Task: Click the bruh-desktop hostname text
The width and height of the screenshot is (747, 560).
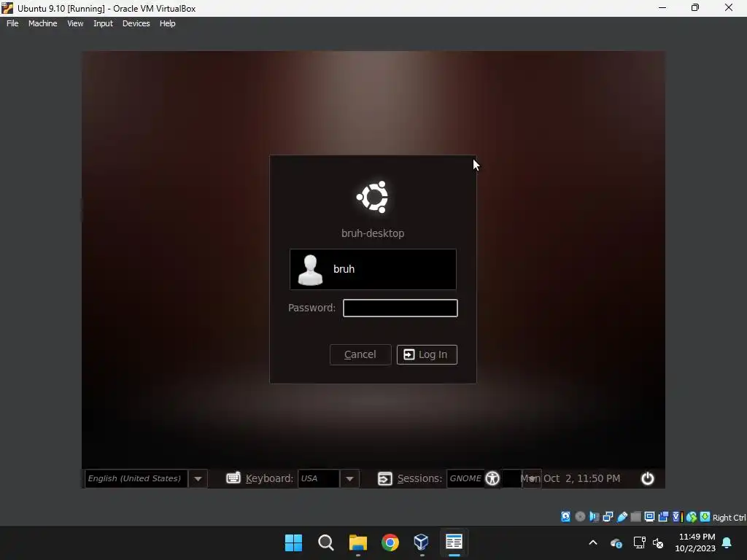Action: point(373,233)
